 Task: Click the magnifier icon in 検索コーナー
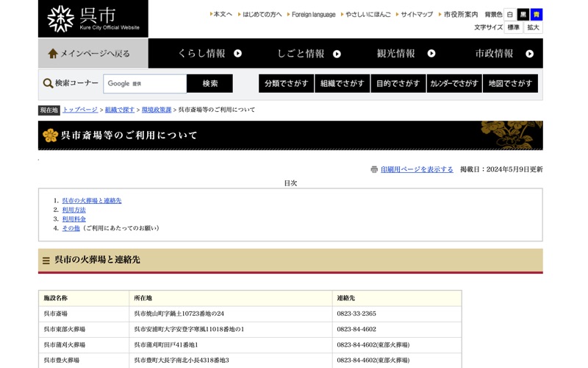48,83
